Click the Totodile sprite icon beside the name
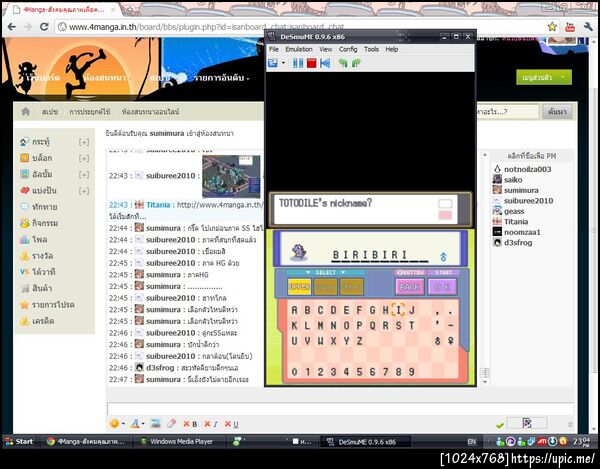The width and height of the screenshot is (600, 469). [298, 252]
